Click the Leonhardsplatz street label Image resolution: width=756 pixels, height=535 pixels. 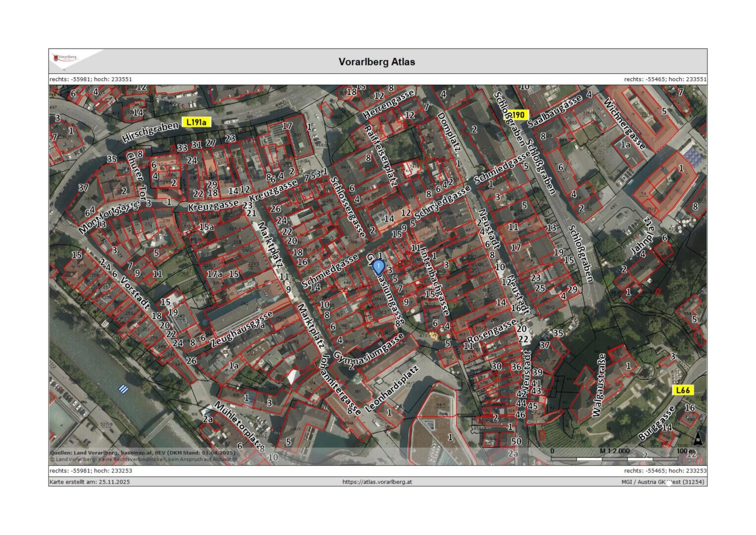click(392, 389)
